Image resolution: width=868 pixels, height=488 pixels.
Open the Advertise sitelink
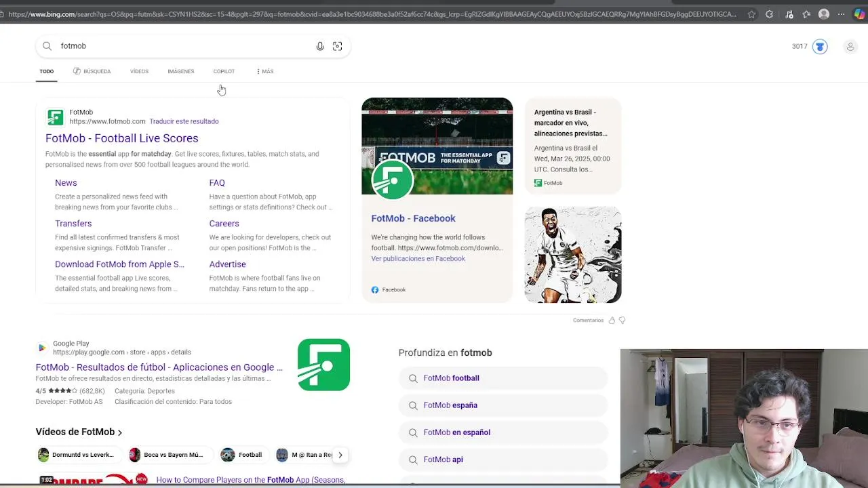(227, 264)
